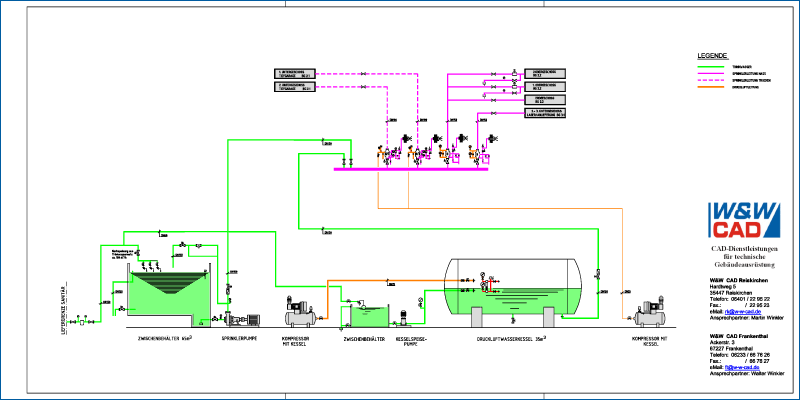Image resolution: width=800 pixels, height=400 pixels.
Task: Click the large pressurized water tank
Action: click(513, 286)
